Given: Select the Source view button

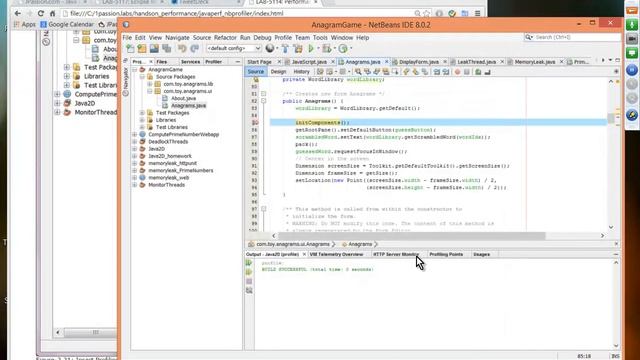Looking at the screenshot, I should [256, 72].
